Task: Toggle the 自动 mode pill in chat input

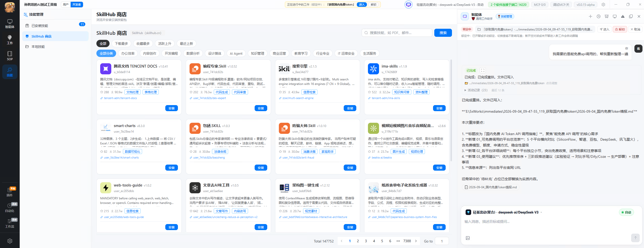Action: click(626, 212)
